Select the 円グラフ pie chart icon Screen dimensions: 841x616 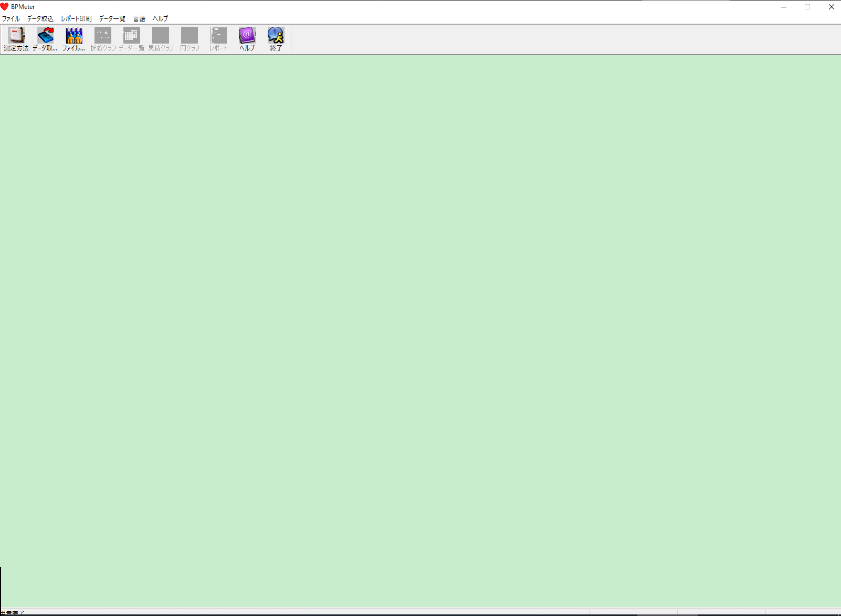click(x=190, y=39)
